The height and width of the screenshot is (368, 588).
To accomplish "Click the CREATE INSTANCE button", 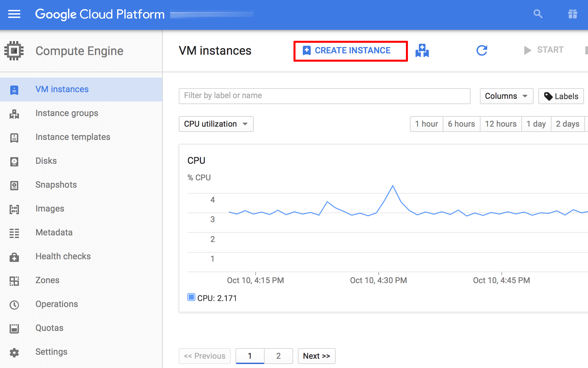I will pyautogui.click(x=351, y=51).
